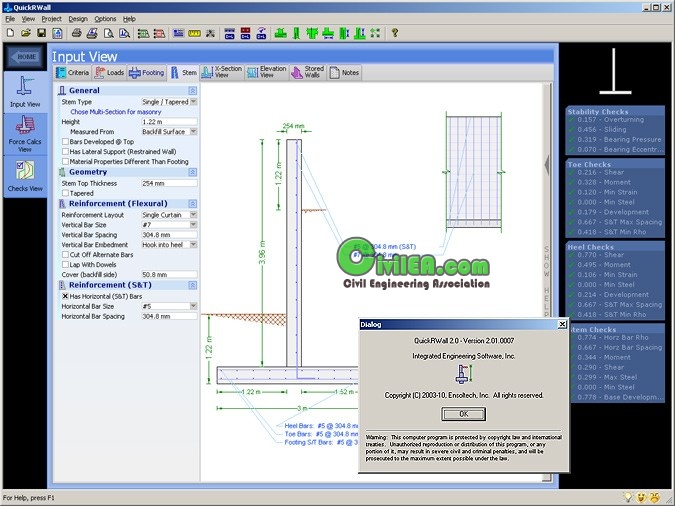
Task: Uncheck Has Horizontal (S&T) Bars
Action: [65, 296]
